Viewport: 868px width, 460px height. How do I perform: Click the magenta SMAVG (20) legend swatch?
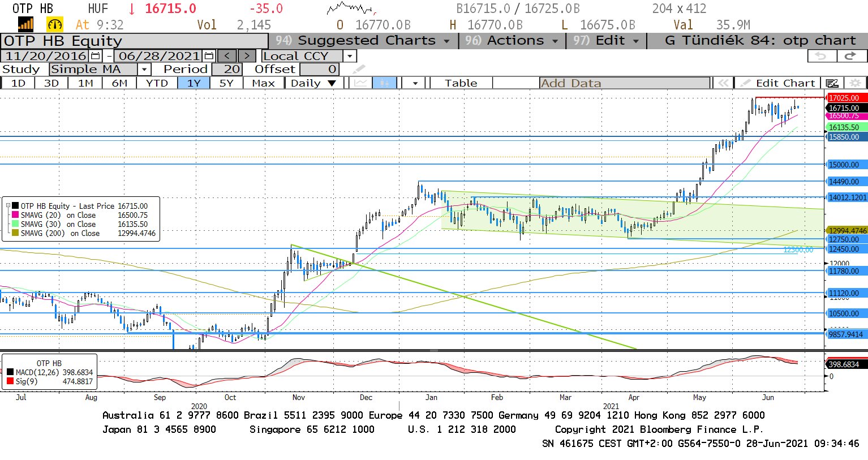pyautogui.click(x=15, y=215)
